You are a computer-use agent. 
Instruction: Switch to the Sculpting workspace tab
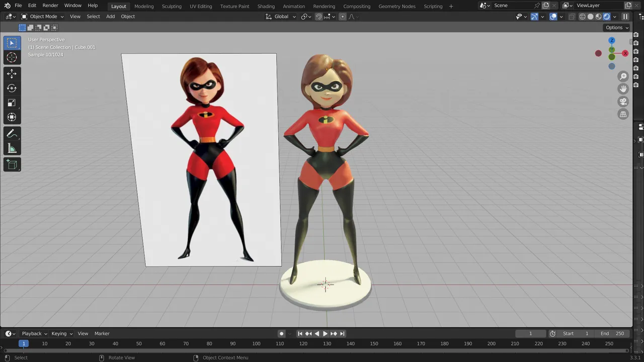[x=172, y=6]
